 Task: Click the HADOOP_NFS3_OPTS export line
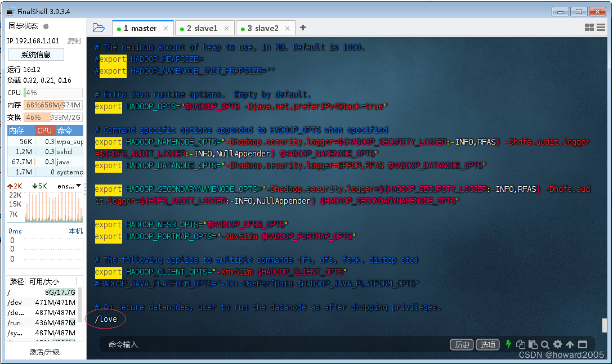pos(191,224)
